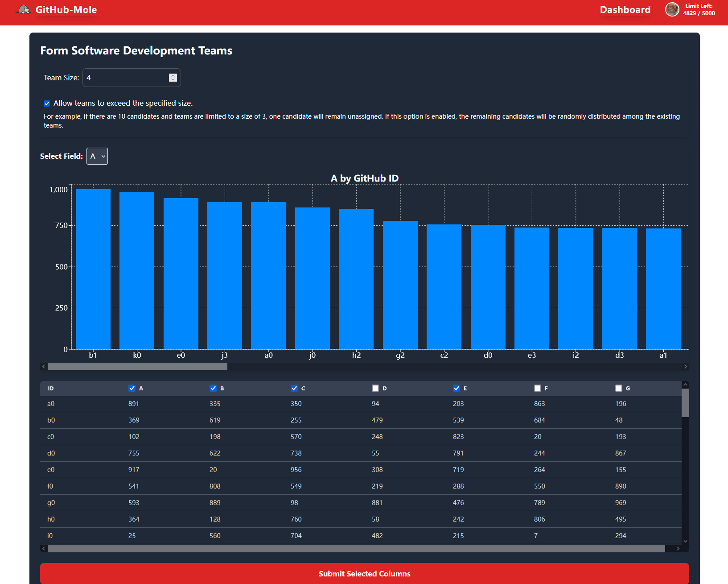Open the profile avatar in the top bar
This screenshot has height=584, width=728.
coord(672,9)
